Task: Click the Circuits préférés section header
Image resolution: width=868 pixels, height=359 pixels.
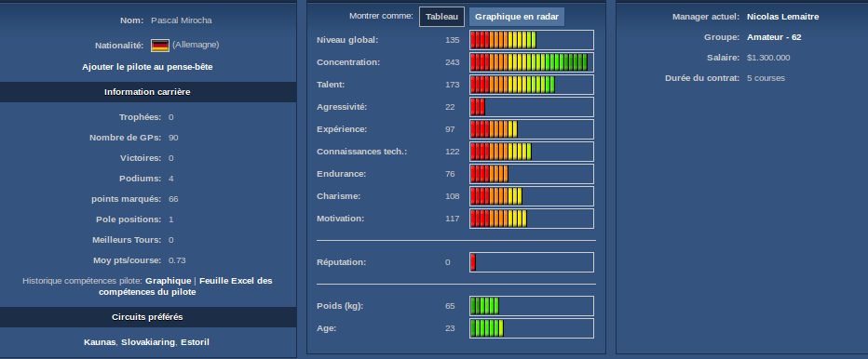Action: [x=147, y=317]
